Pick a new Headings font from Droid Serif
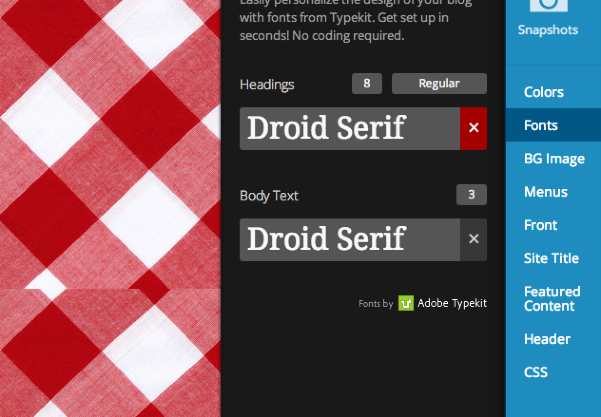Viewport: 601px width, 417px height. pyautogui.click(x=349, y=128)
